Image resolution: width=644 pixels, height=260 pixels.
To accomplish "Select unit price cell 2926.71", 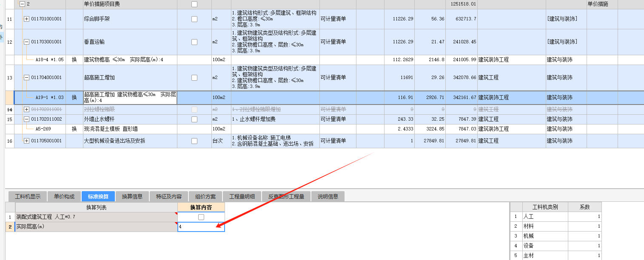I will pos(430,98).
